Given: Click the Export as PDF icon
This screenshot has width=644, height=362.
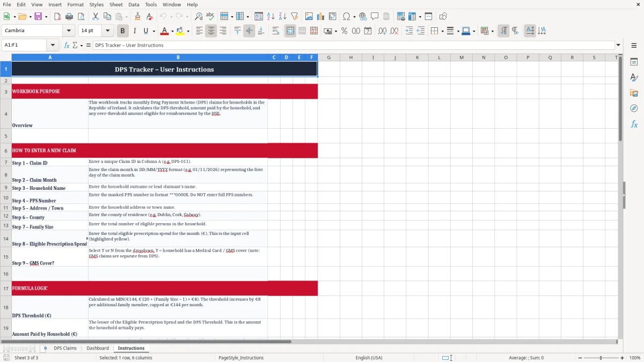Looking at the screenshot, I should pos(58,17).
